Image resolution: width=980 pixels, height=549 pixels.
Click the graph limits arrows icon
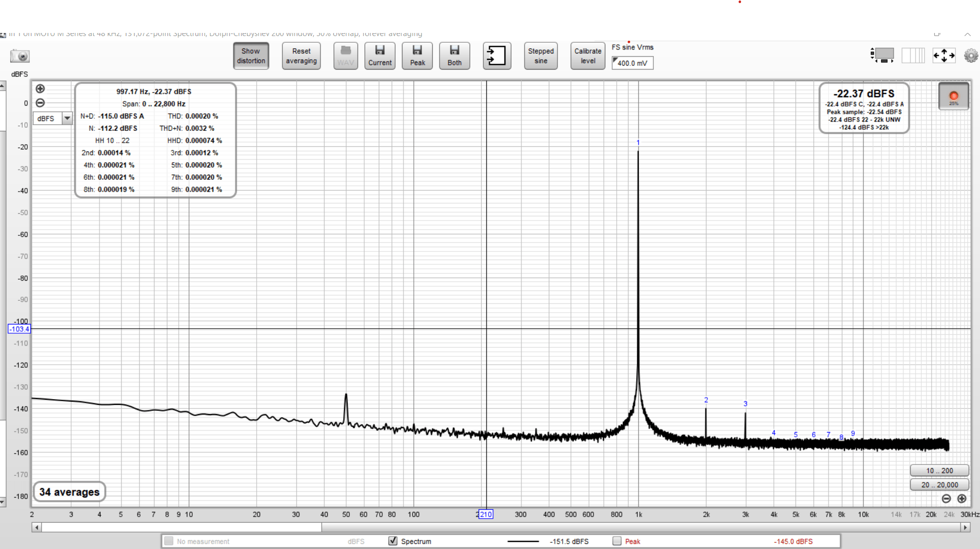[944, 55]
